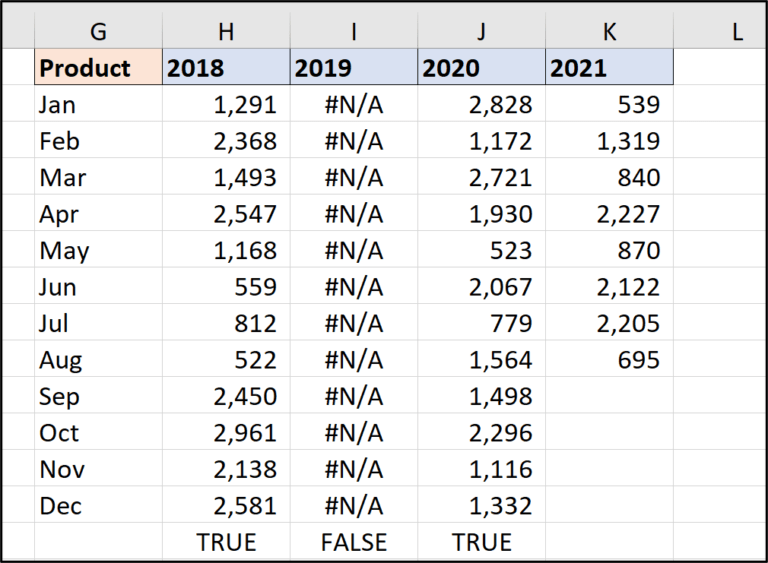This screenshot has width=768, height=563.
Task: Select the FALSE cell under 2019
Action: point(354,542)
